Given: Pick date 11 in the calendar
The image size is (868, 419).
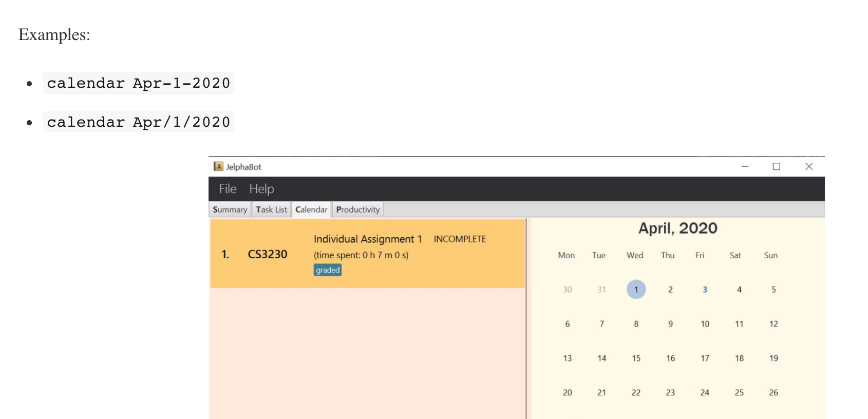Looking at the screenshot, I should tap(739, 324).
